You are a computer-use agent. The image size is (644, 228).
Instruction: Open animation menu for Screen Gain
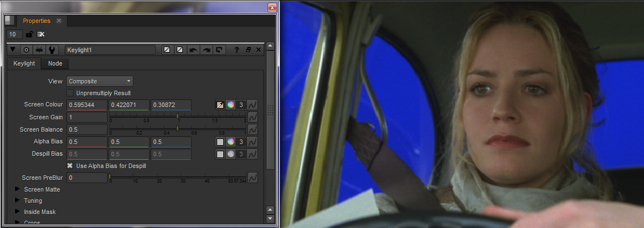[x=252, y=117]
